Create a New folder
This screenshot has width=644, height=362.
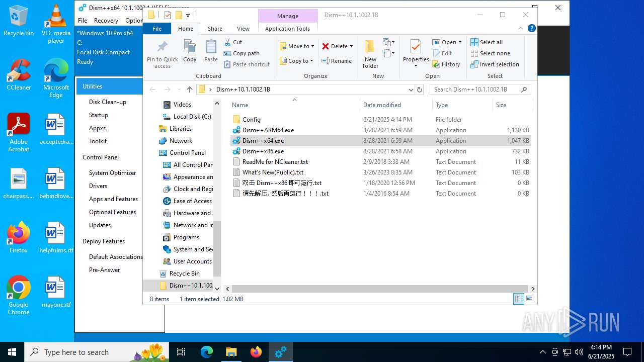[370, 54]
